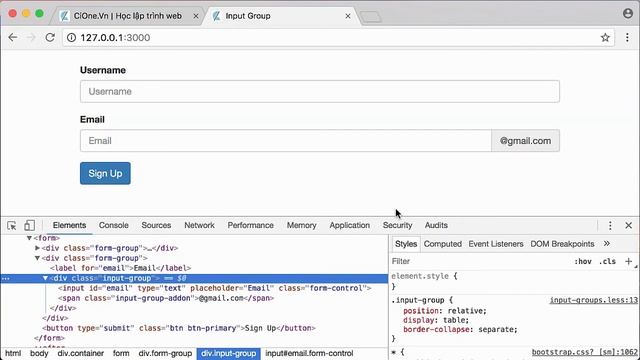Collapse the form element node
Screen dimensions: 640x360
(x=29, y=238)
